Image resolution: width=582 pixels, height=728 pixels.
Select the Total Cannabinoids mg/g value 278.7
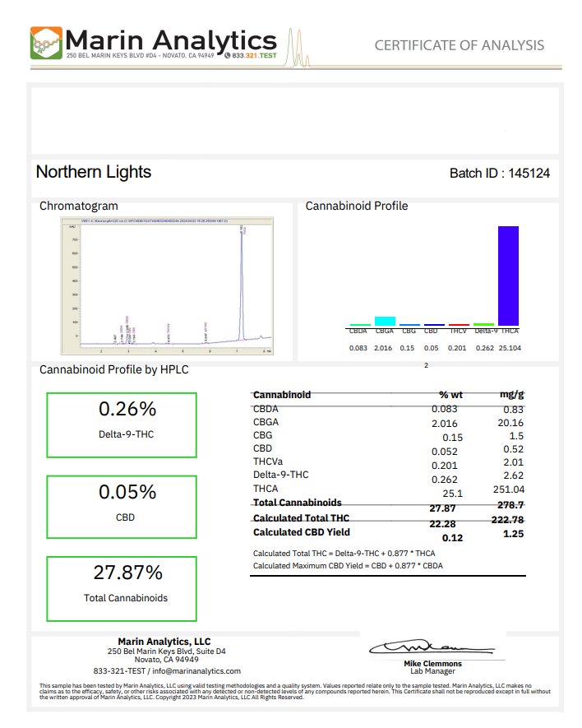[510, 505]
